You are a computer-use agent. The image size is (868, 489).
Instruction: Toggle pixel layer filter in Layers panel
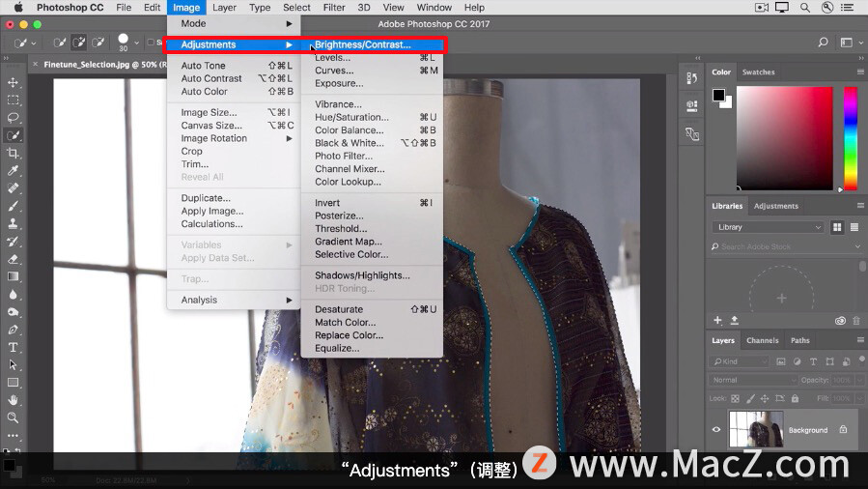pyautogui.click(x=780, y=361)
